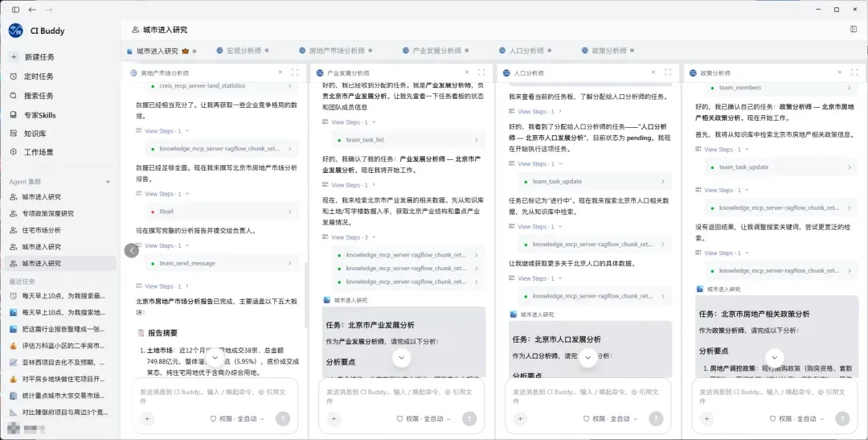
Task: Toggle the sidebar panel icon in title bar
Action: click(x=15, y=10)
